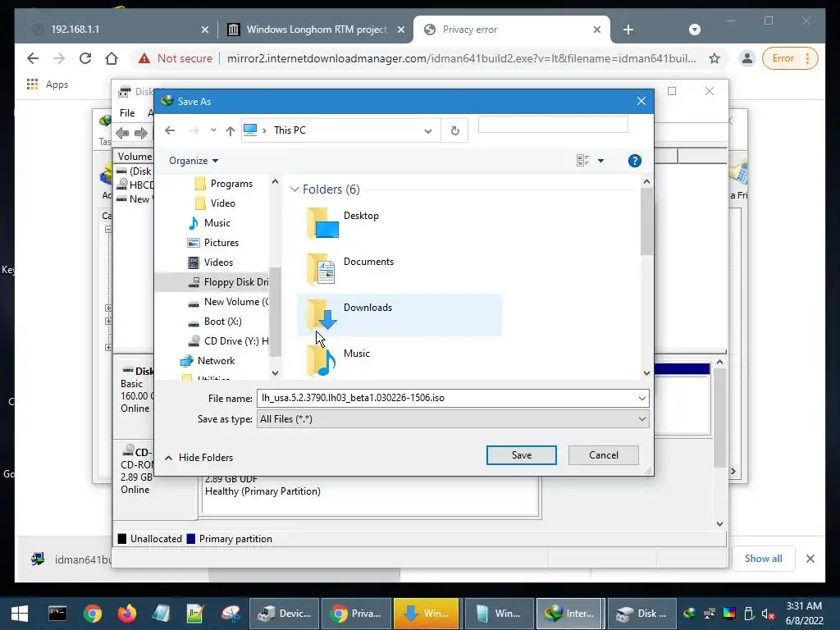Click the Chrome Error update button
This screenshot has width=840, height=630.
pyautogui.click(x=790, y=58)
